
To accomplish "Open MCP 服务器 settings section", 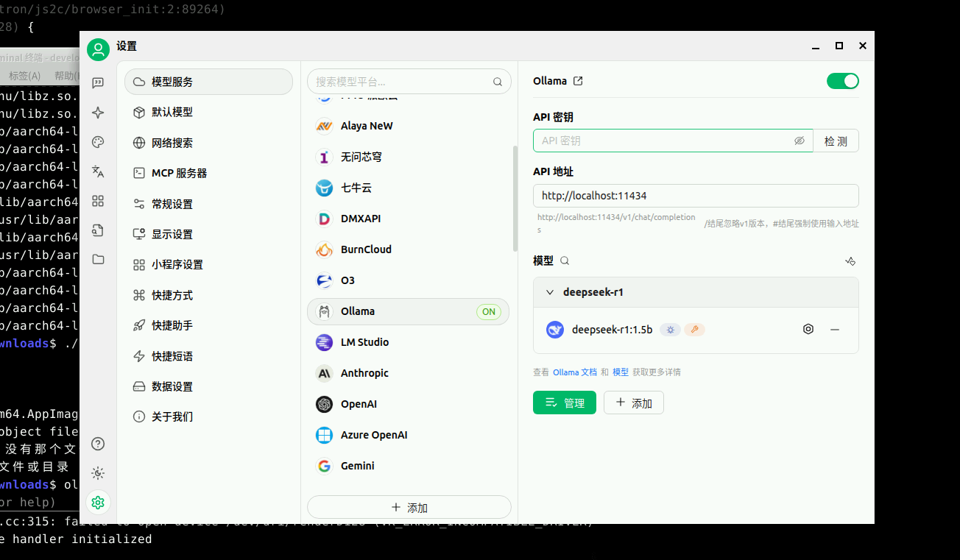I will point(209,173).
